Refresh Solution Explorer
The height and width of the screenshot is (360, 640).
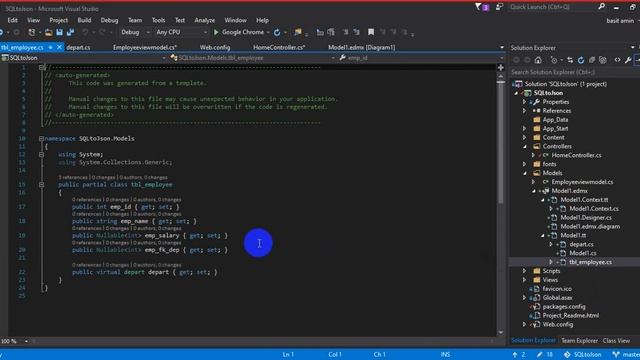[581, 60]
